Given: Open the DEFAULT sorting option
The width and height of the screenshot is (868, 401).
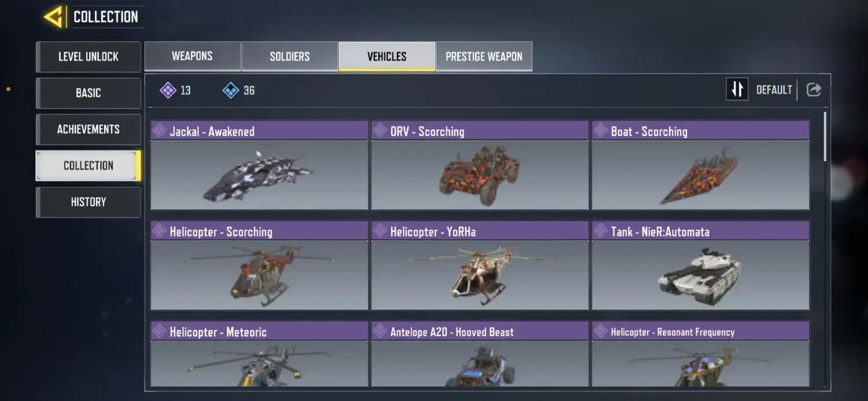Looking at the screenshot, I should tap(774, 90).
